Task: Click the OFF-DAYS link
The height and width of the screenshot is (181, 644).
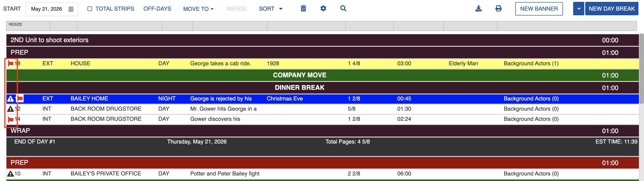Action: 157,9
